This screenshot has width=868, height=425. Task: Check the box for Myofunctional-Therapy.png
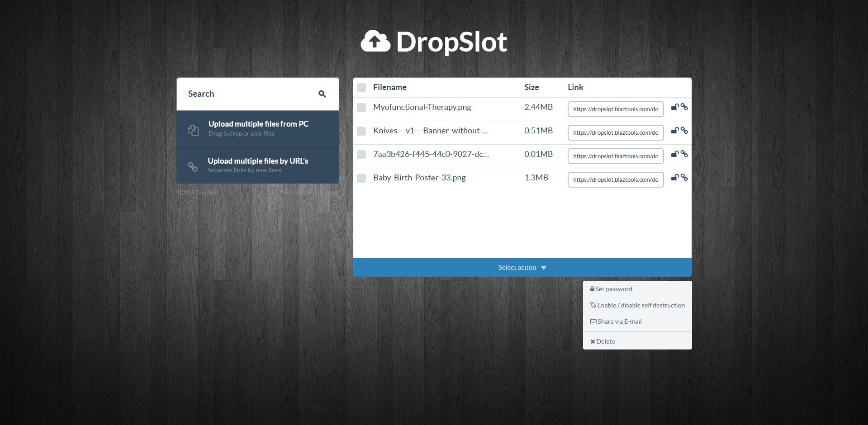[x=361, y=108]
